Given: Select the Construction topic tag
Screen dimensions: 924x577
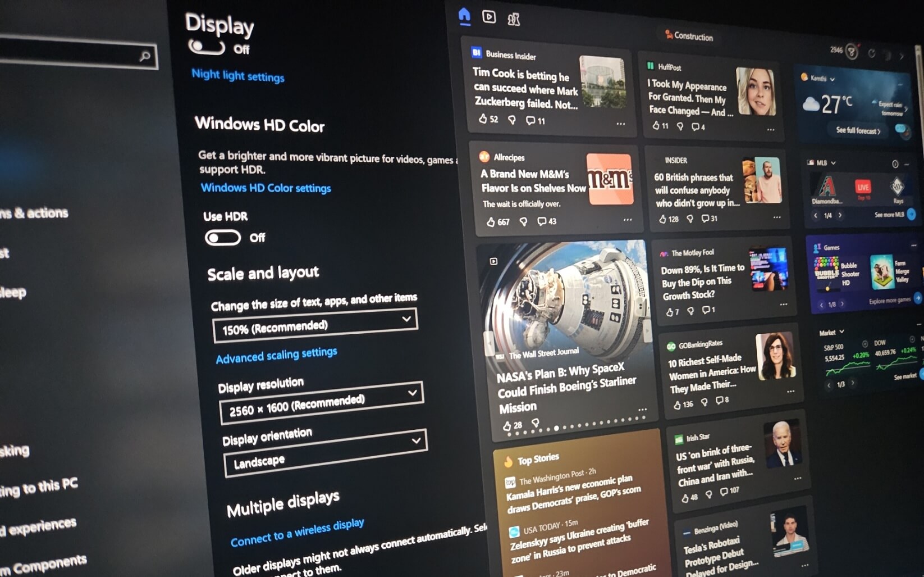Looking at the screenshot, I should [x=689, y=36].
